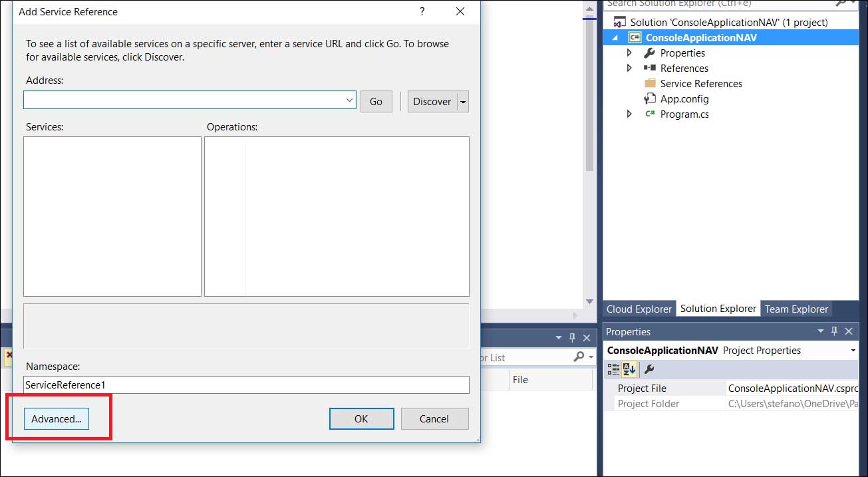Open the ConsoleApplicationNAV Project Properties dropdown
The width and height of the screenshot is (868, 477).
(853, 351)
